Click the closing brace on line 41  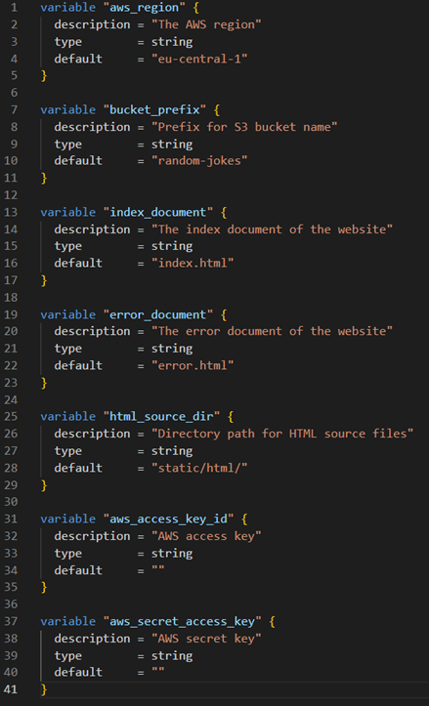44,689
